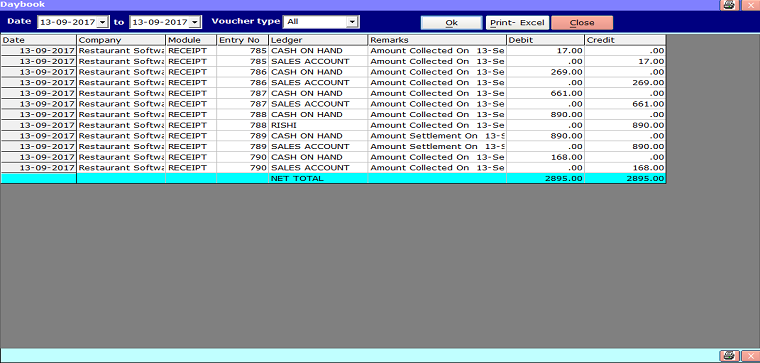Select the NET TOTAL label cell
This screenshot has height=363, width=760.
(x=318, y=178)
